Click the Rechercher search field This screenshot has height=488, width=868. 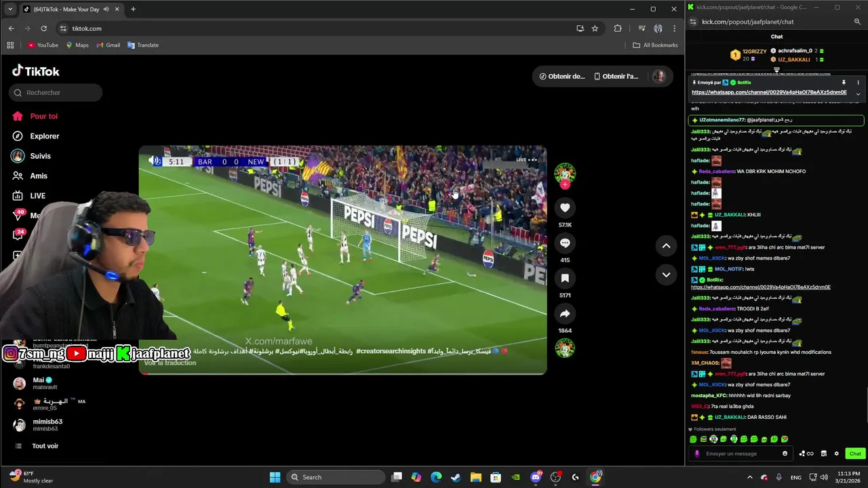56,92
